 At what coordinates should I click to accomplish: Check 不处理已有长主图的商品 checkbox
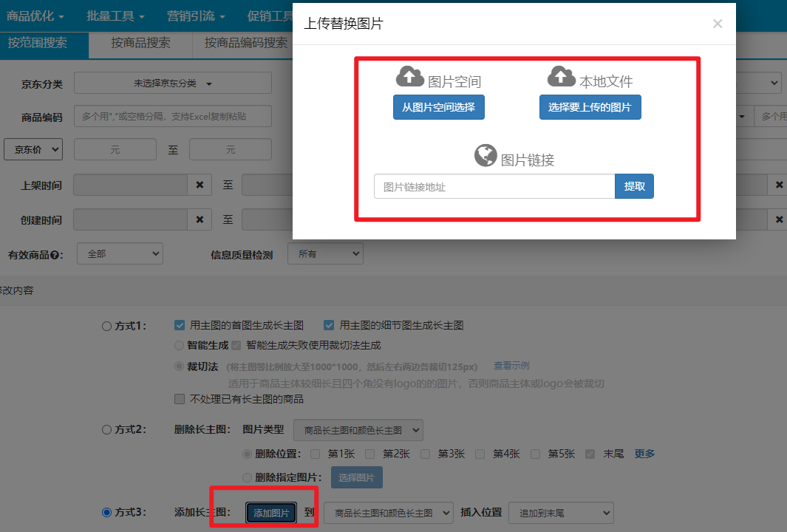tap(179, 399)
